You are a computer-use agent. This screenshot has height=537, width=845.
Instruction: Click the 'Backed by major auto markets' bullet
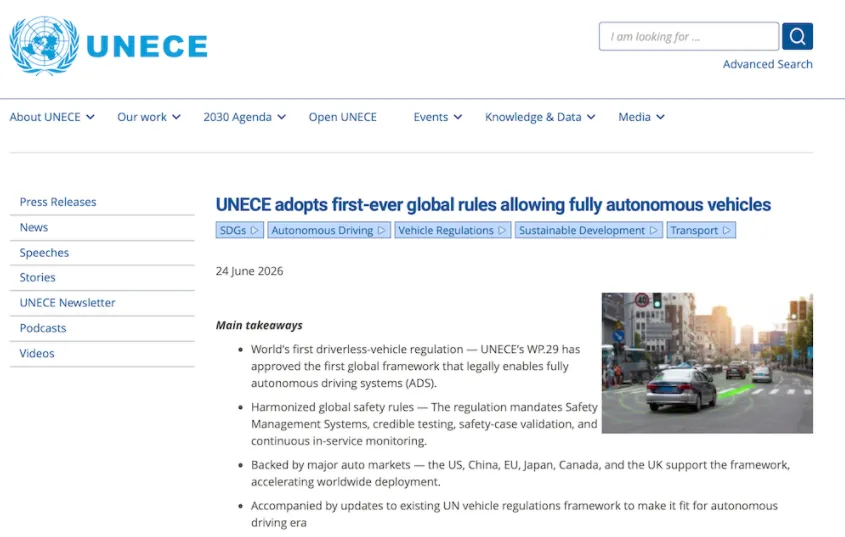pos(521,473)
